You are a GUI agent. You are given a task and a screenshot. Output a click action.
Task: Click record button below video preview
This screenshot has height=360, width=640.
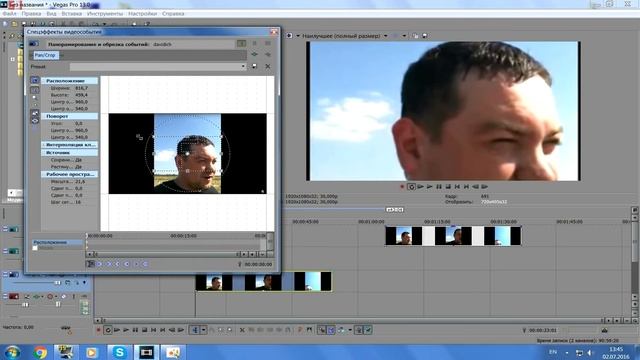pyautogui.click(x=402, y=187)
